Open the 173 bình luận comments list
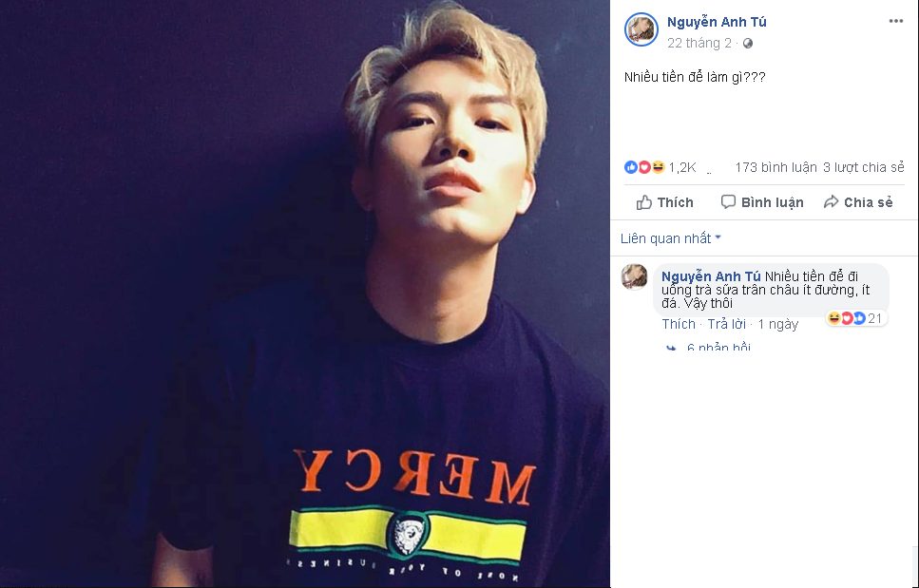This screenshot has width=919, height=588. pos(775,167)
